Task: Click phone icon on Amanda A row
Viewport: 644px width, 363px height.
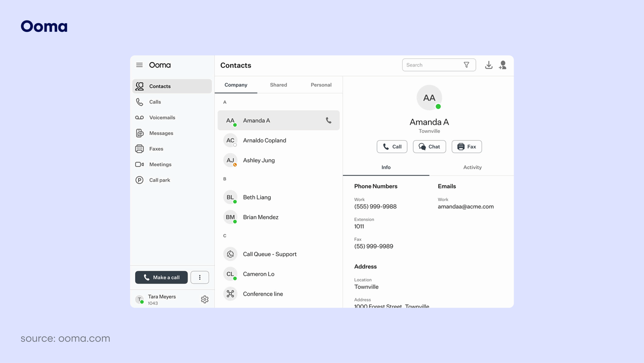Action: pos(329,120)
